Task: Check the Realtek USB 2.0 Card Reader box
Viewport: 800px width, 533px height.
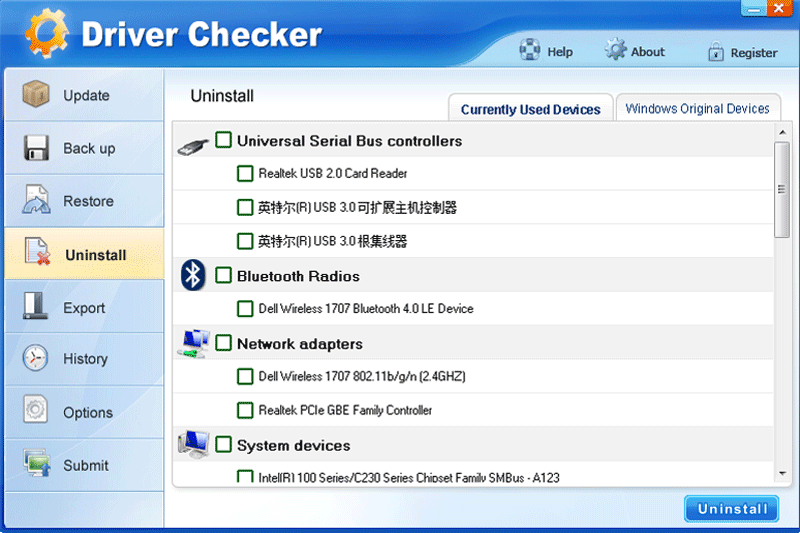Action: pos(245,173)
